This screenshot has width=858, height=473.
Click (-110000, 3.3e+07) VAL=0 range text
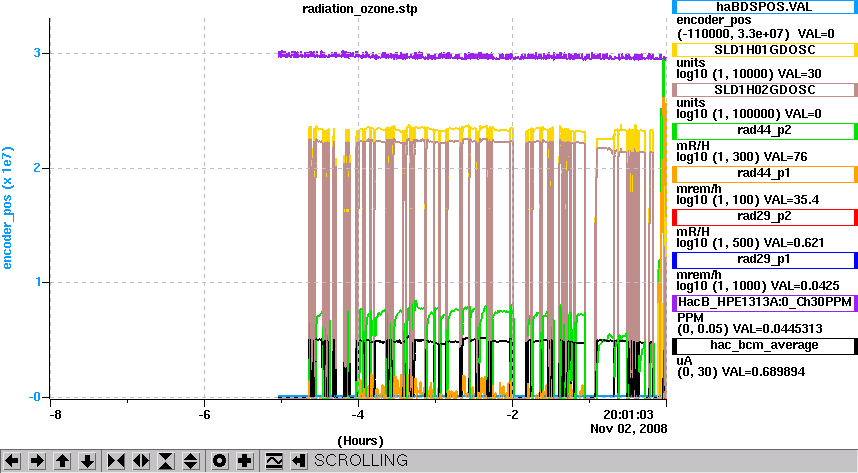tap(756, 34)
